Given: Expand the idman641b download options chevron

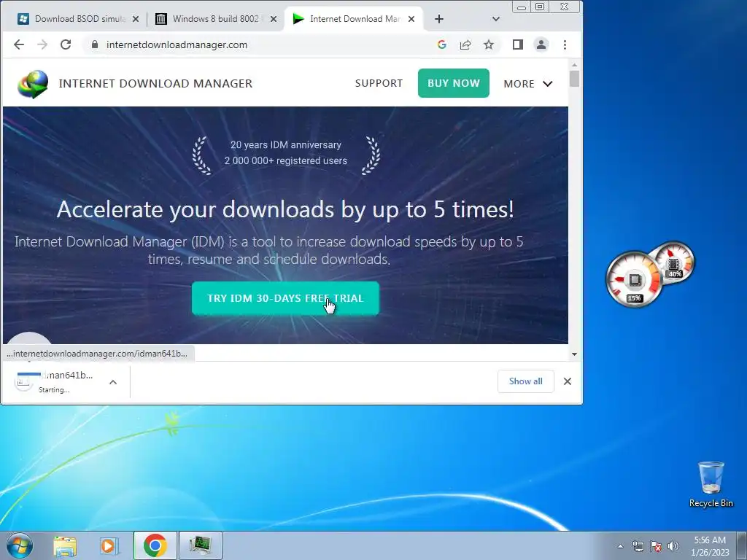Looking at the screenshot, I should pos(113,382).
